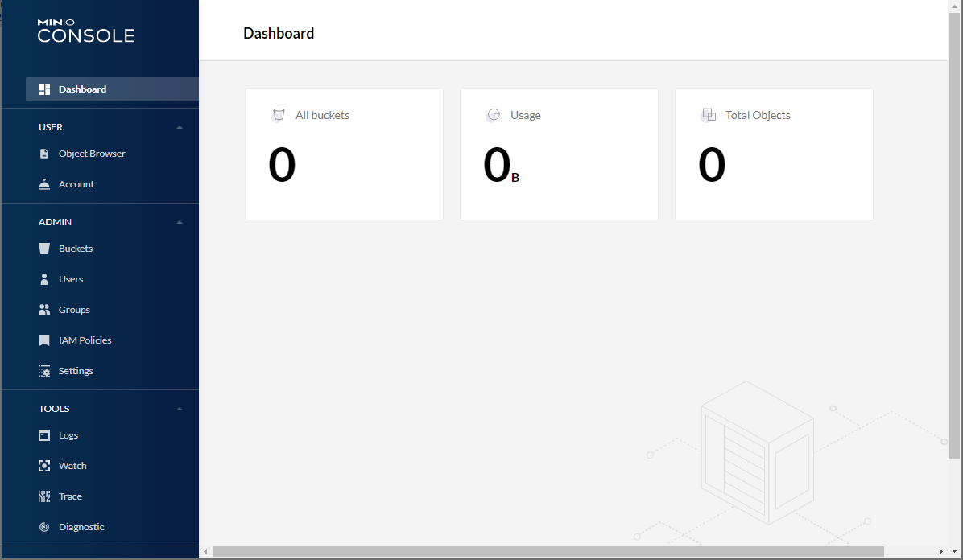This screenshot has height=560, width=963.
Task: Click the Dashboard page title
Action: (279, 33)
